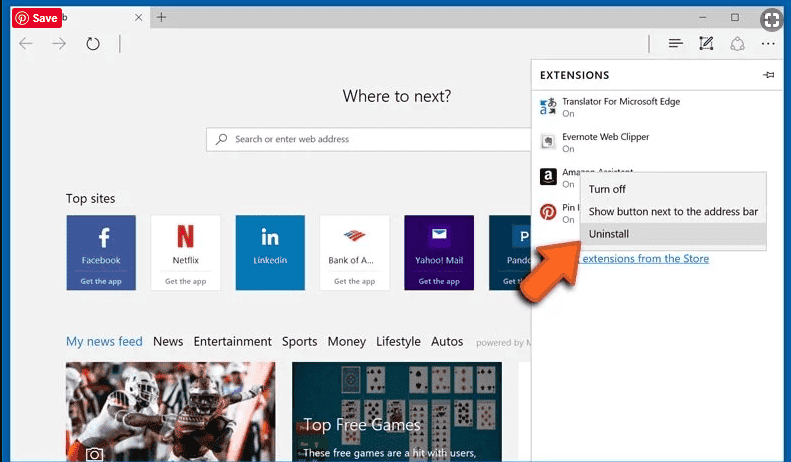Open the Hub icon in toolbar

coord(675,44)
